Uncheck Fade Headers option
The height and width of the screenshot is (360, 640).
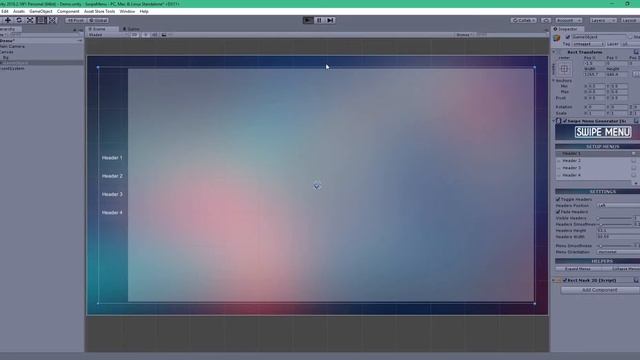click(558, 212)
